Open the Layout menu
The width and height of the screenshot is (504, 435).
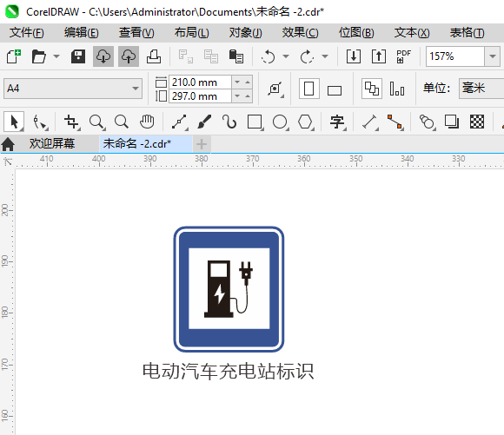click(191, 33)
